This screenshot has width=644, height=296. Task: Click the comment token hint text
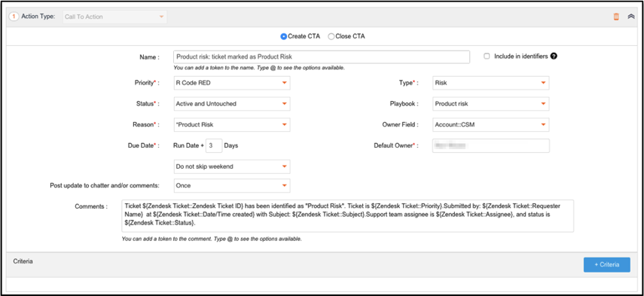(x=212, y=239)
